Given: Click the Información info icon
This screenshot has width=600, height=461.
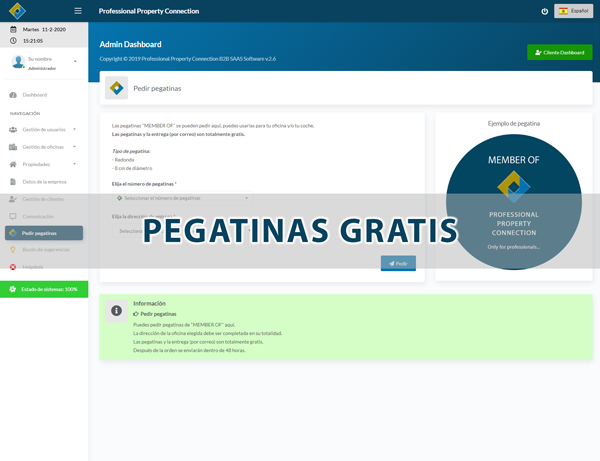Looking at the screenshot, I should tap(116, 311).
